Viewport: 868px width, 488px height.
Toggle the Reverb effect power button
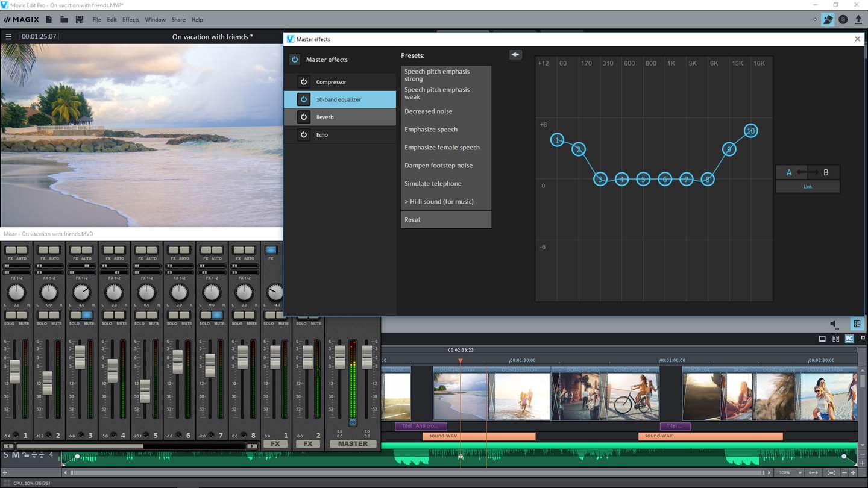click(304, 117)
